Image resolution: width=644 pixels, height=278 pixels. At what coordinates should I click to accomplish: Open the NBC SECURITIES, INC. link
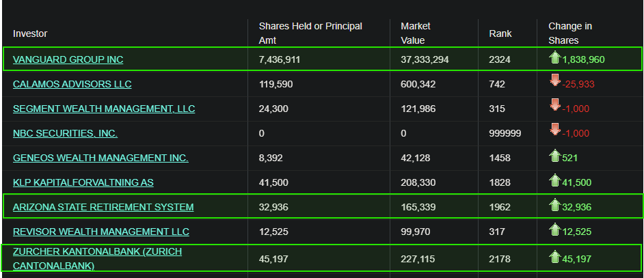[x=65, y=133]
